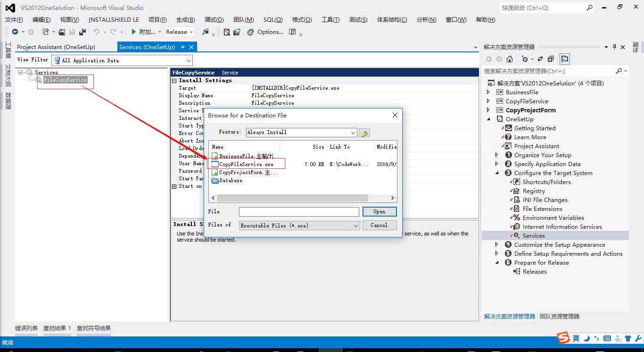Open the 工具(T) menu

pyautogui.click(x=330, y=19)
